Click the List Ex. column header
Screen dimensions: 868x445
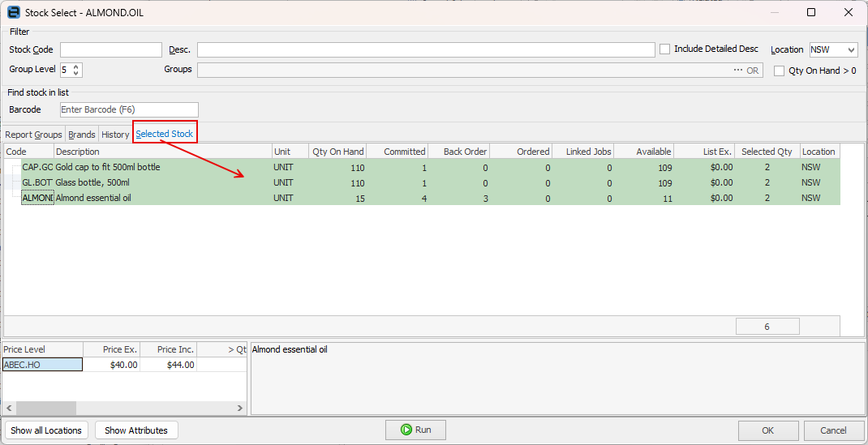point(704,152)
